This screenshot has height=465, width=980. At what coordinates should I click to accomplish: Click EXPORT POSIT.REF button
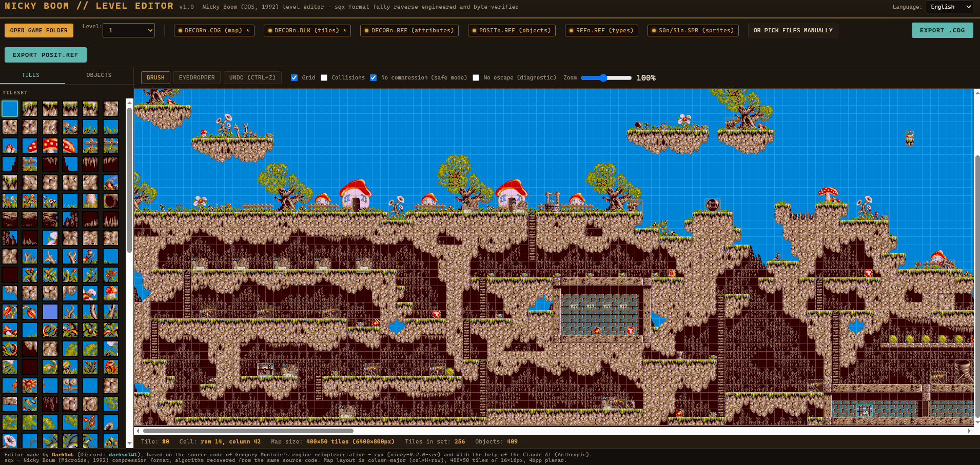(x=46, y=55)
